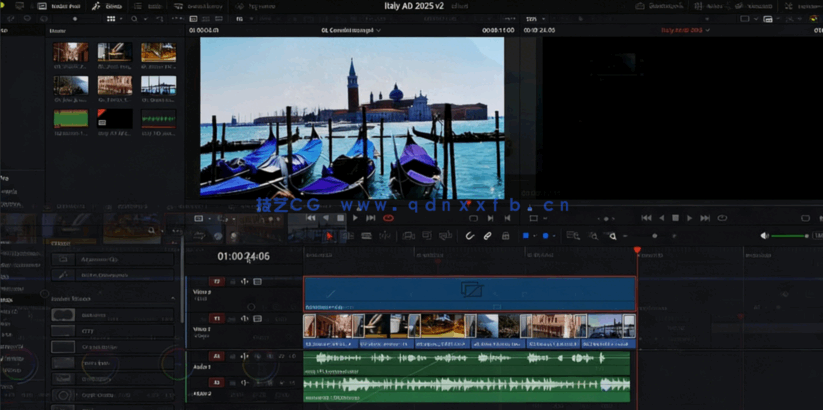This screenshot has height=410, width=823.
Task: Mute audio via the speaker icon
Action: 765,236
